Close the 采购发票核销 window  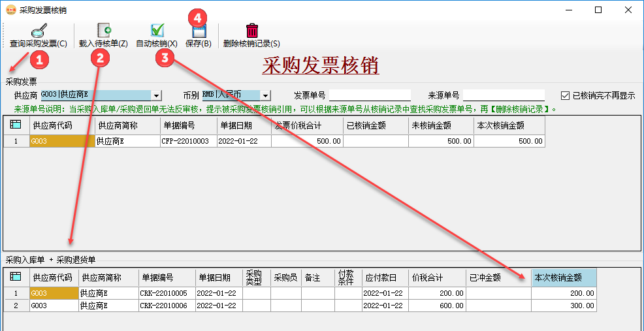(628, 10)
